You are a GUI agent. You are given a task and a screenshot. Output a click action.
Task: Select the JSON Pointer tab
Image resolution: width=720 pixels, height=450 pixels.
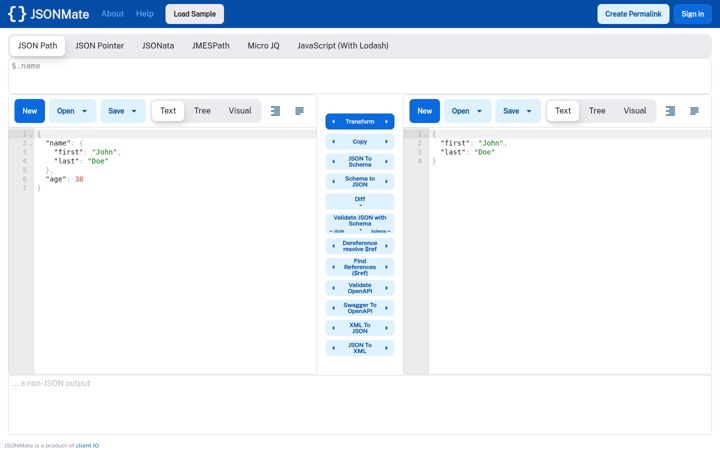pyautogui.click(x=100, y=46)
